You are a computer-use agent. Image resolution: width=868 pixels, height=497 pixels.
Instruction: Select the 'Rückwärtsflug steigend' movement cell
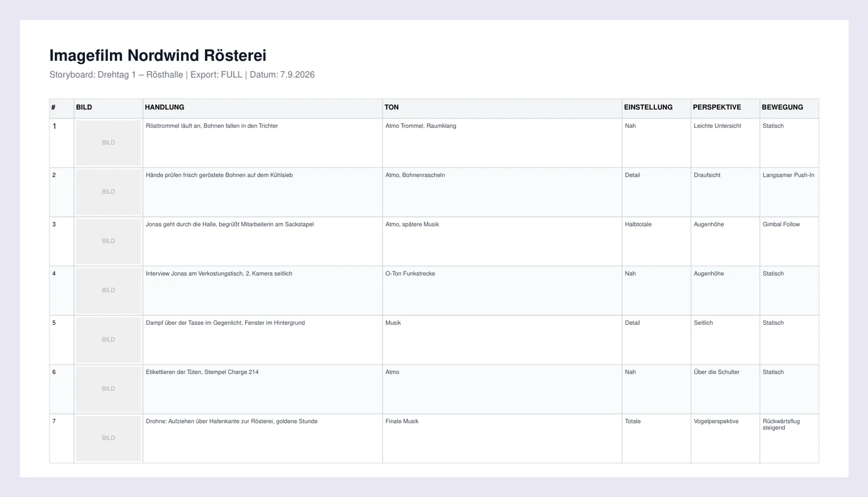[x=789, y=438]
